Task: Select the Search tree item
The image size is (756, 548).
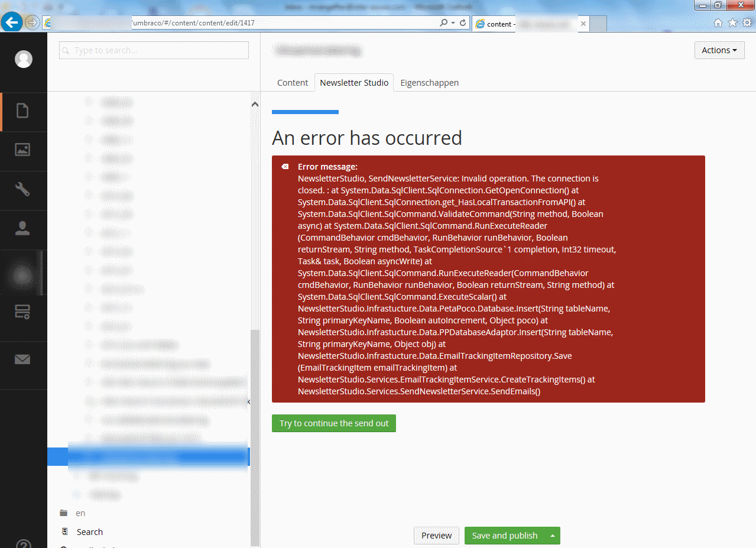Action: [x=90, y=532]
